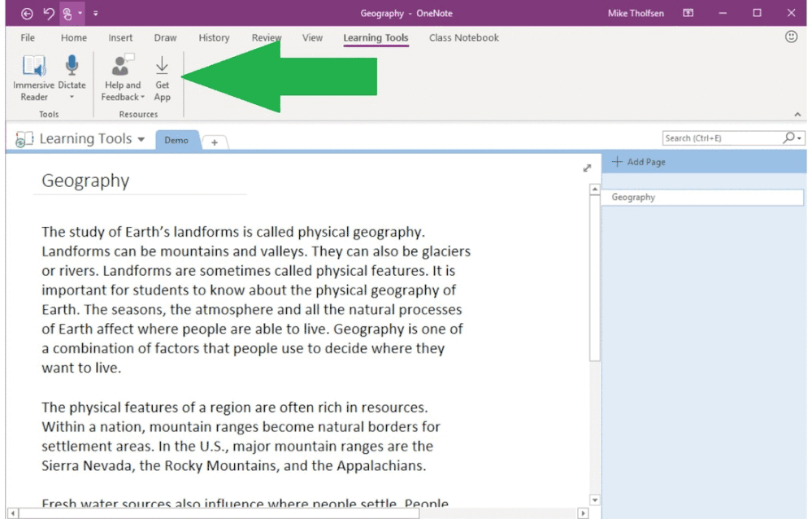Image resolution: width=812 pixels, height=519 pixels.
Task: Click the Undo icon
Action: (x=49, y=14)
